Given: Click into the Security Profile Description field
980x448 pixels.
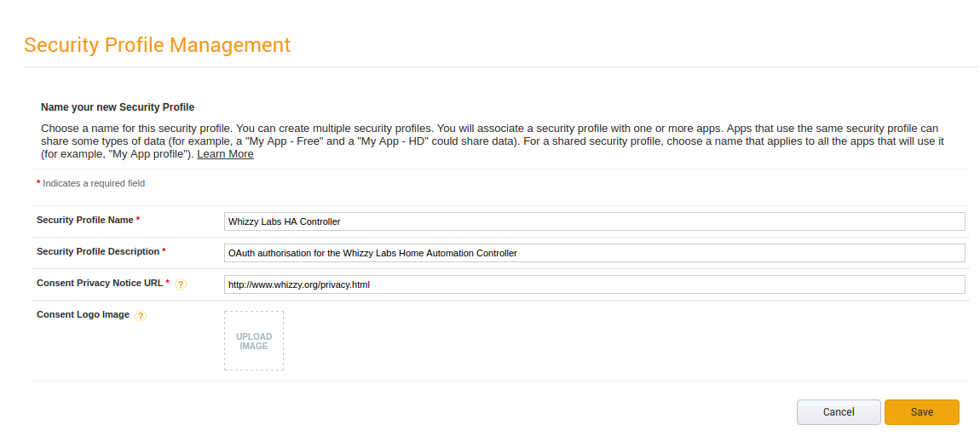Looking at the screenshot, I should click(x=594, y=253).
